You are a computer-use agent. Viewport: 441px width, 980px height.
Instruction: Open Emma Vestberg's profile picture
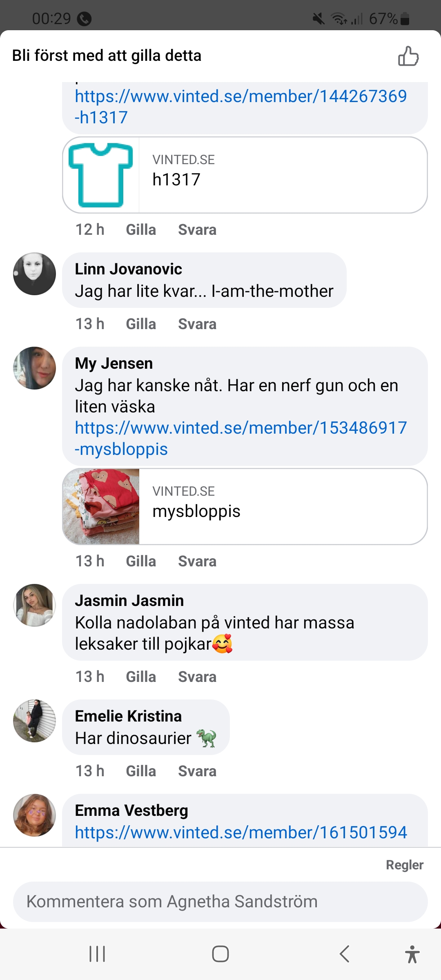(x=35, y=815)
